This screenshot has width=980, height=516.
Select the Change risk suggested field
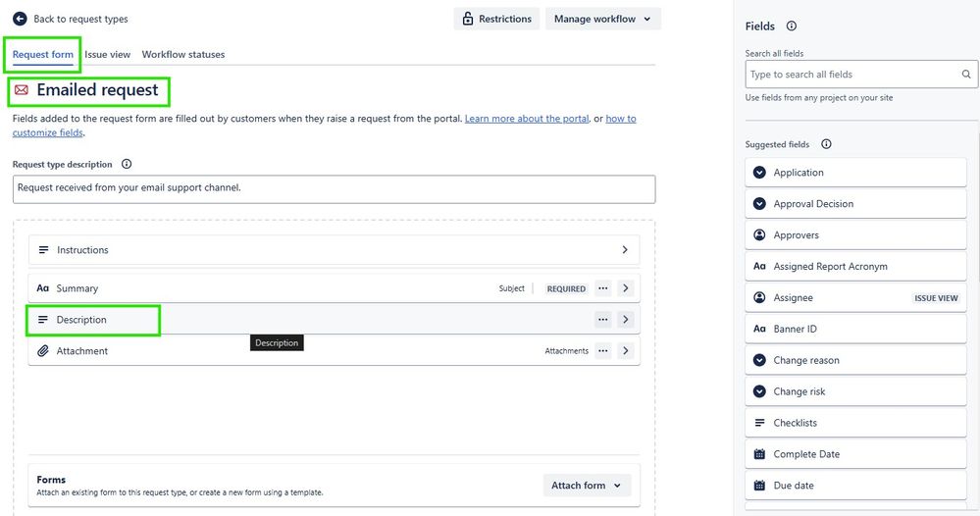coord(855,391)
